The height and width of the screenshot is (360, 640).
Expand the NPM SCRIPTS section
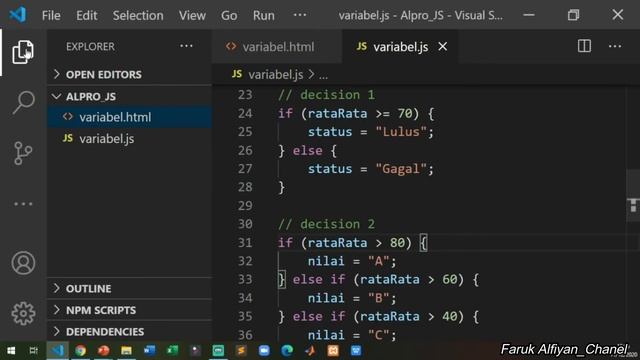129,310
